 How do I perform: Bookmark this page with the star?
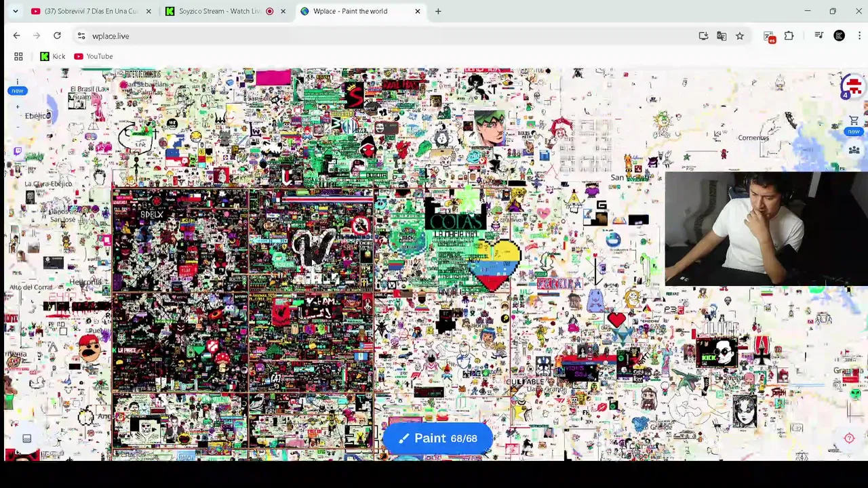pos(740,36)
